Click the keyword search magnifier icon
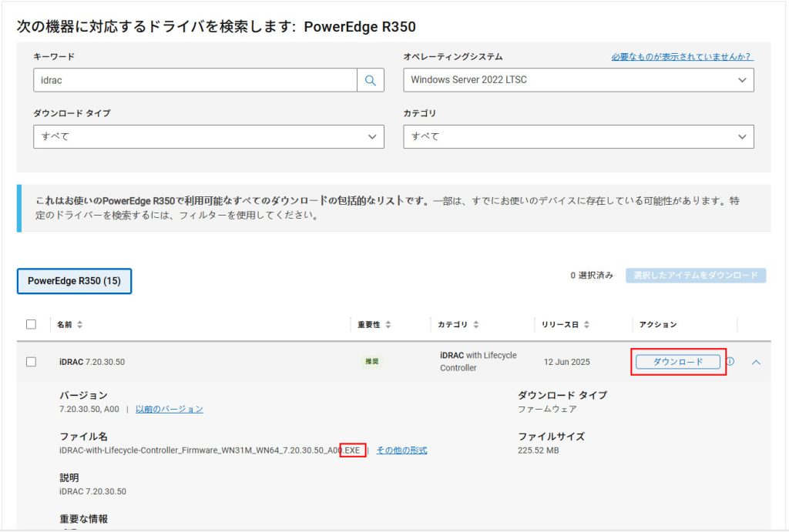Screen dimensions: 789x532 pyautogui.click(x=371, y=80)
